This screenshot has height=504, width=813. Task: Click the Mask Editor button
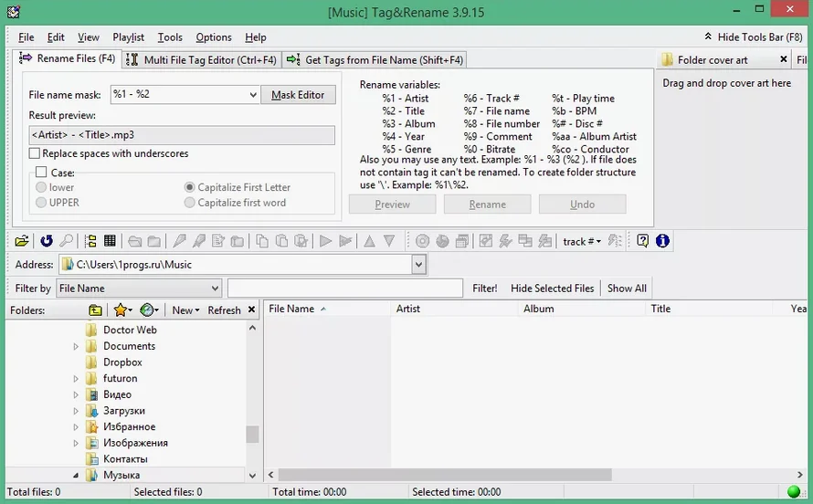(298, 95)
